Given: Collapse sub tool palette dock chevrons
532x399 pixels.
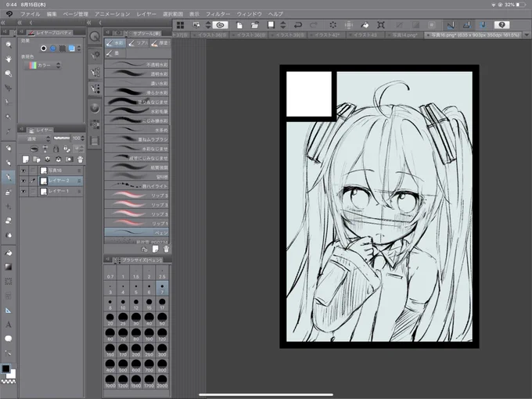Looking at the screenshot, I should pyautogui.click(x=89, y=23).
